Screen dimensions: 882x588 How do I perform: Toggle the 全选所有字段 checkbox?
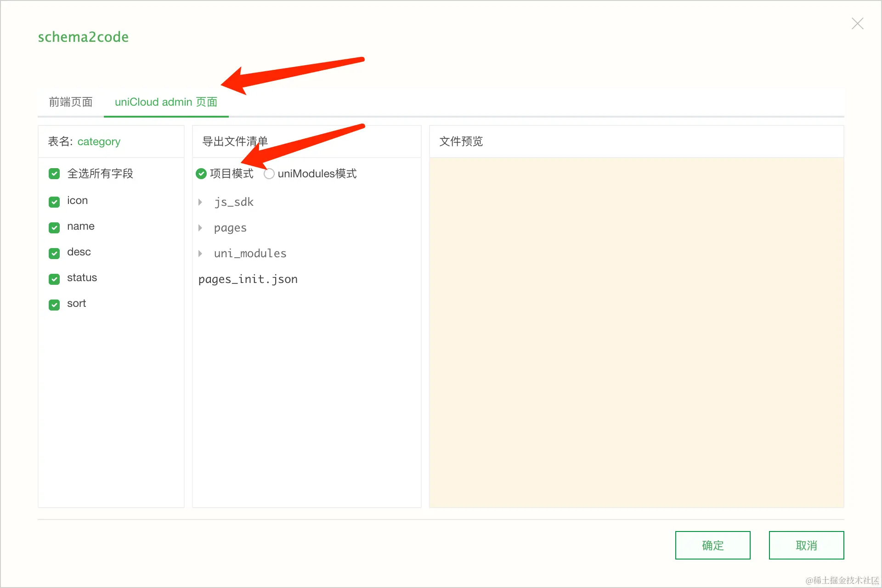[x=54, y=174]
